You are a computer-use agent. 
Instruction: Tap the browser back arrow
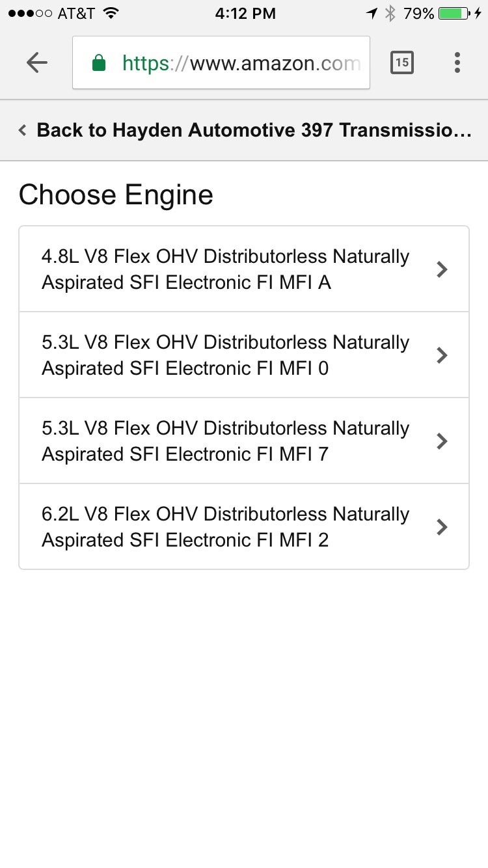37,62
